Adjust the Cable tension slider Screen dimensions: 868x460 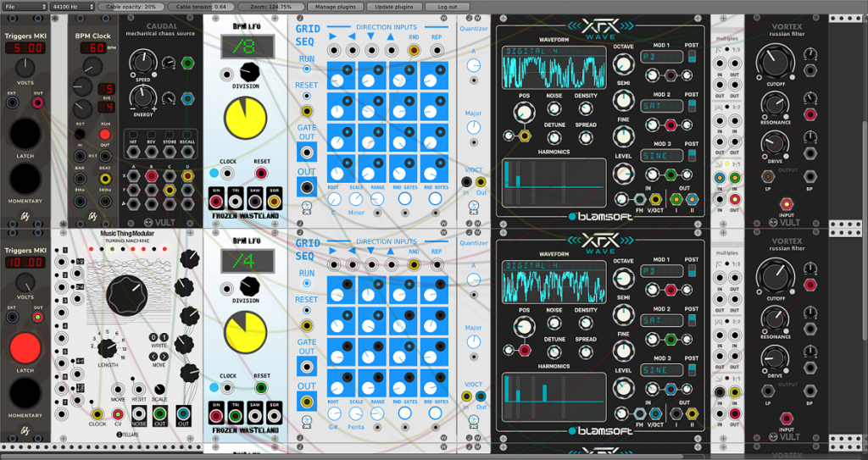[x=201, y=7]
